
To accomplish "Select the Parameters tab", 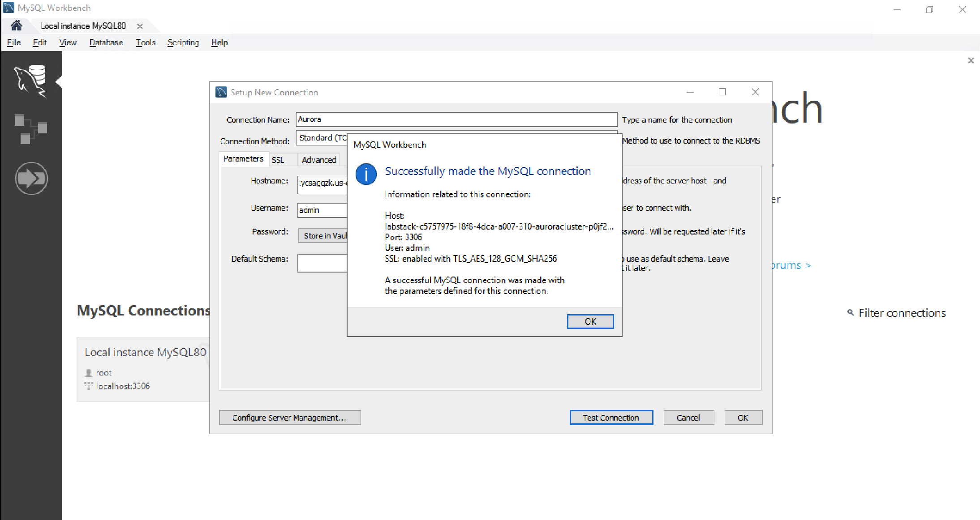I will [x=243, y=159].
